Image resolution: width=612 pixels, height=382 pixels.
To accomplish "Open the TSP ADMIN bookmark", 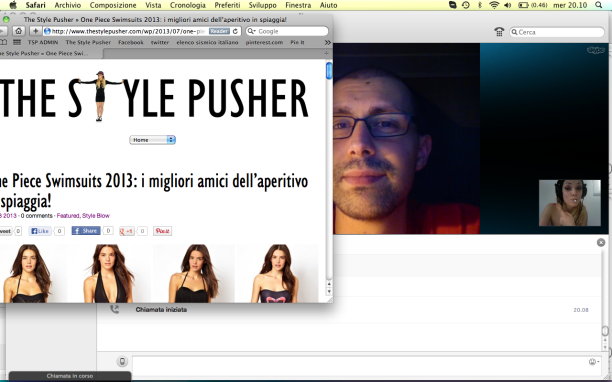I will pos(43,42).
